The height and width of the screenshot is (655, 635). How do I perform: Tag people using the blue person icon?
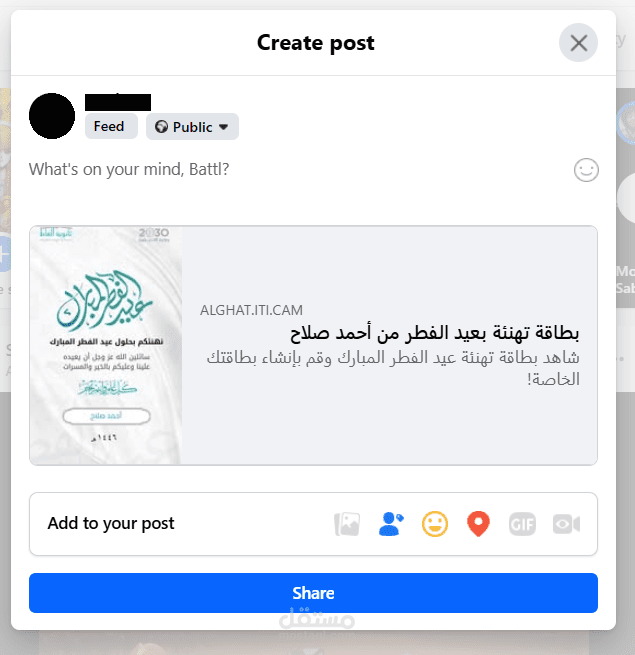[x=391, y=524]
